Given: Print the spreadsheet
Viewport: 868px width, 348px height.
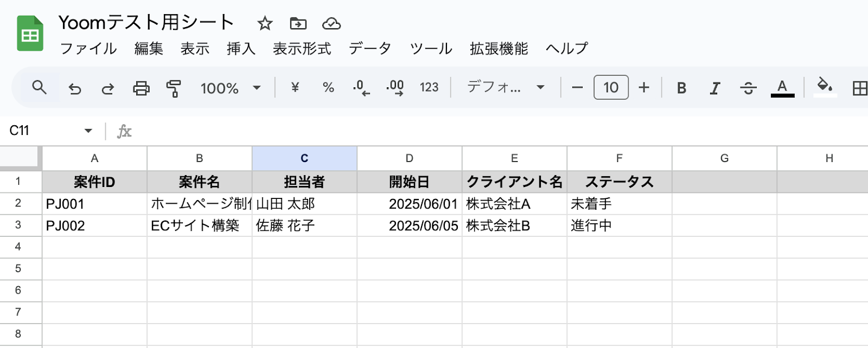Looking at the screenshot, I should pyautogui.click(x=141, y=88).
